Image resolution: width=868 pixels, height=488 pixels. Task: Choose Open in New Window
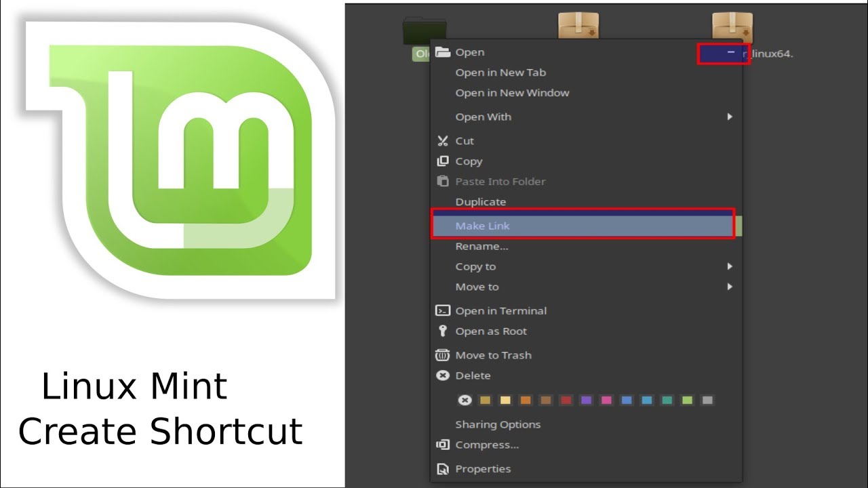tap(512, 93)
